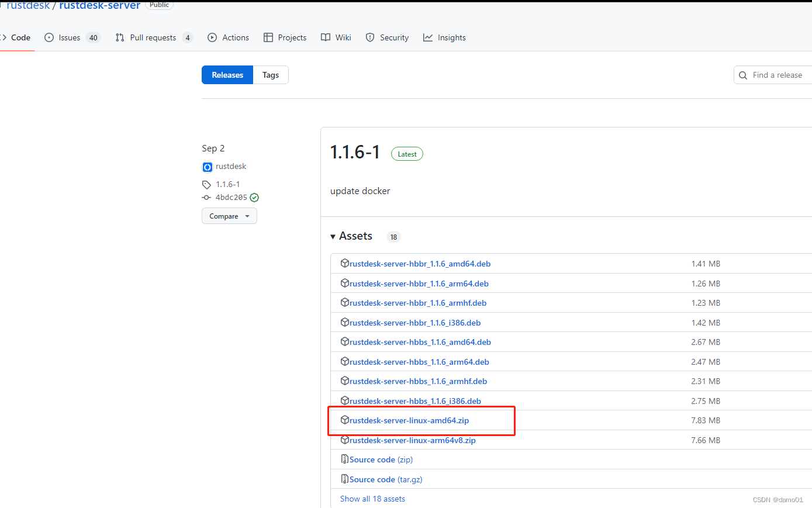This screenshot has width=812, height=508.
Task: Download rustdesk-server-linux-arm64v8.zip
Action: tap(413, 440)
